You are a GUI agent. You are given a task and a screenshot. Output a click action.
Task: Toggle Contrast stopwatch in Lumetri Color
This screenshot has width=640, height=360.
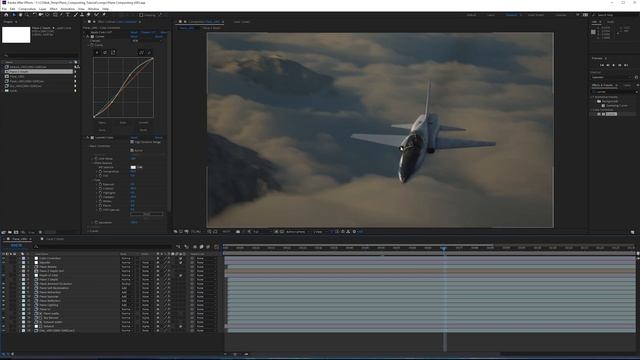[x=100, y=188]
